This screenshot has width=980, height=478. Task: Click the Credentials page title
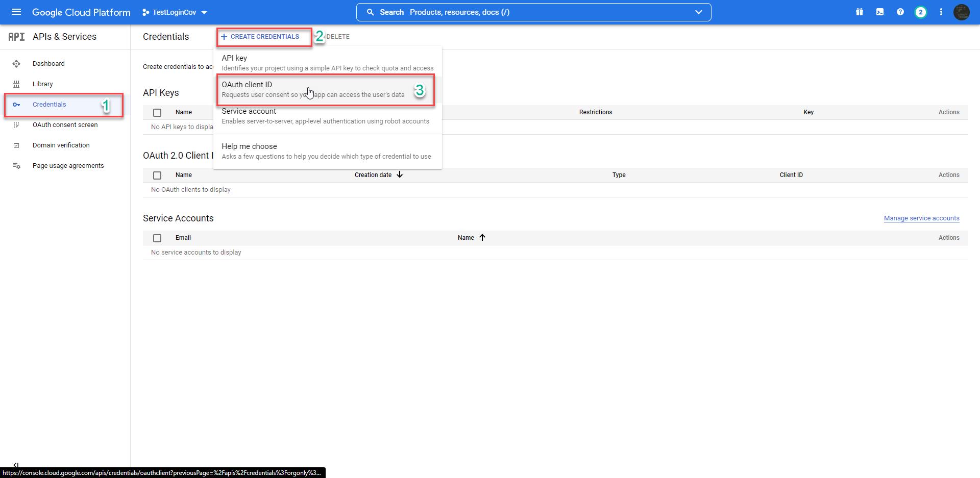tap(166, 37)
